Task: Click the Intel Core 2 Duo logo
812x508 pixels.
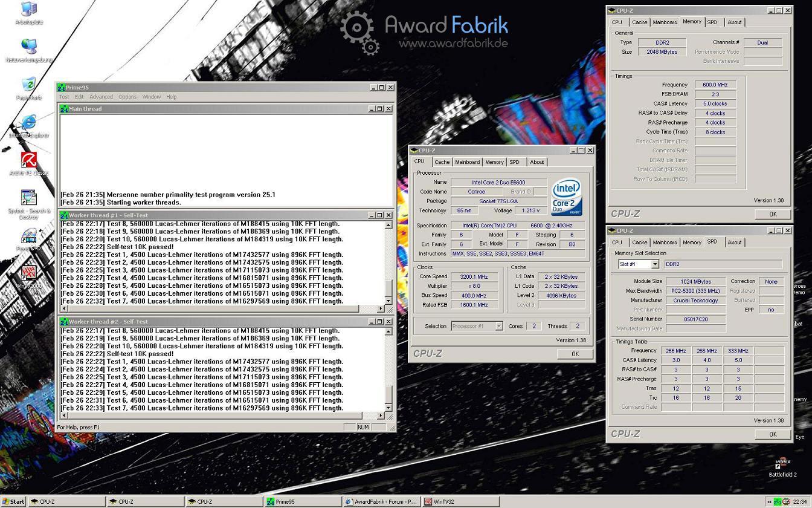Action: tap(566, 197)
